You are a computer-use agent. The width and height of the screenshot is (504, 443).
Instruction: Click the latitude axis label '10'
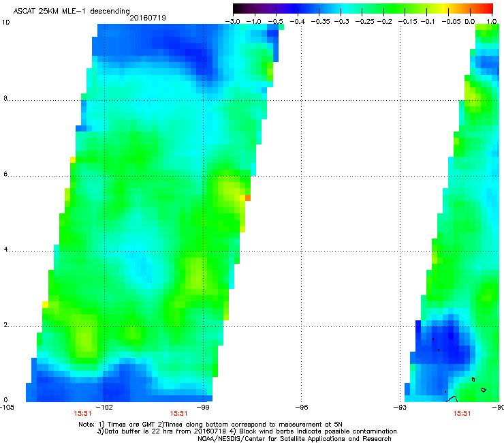5,22
